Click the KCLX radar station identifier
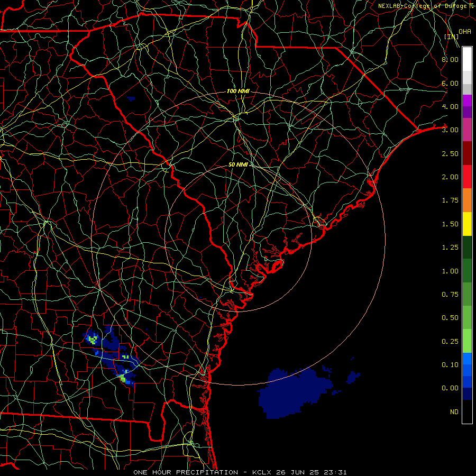The image size is (476, 476). coord(261,472)
